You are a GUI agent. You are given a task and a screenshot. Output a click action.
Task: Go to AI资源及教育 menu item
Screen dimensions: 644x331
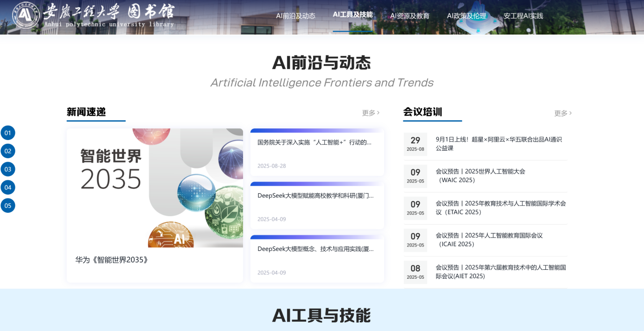point(409,16)
